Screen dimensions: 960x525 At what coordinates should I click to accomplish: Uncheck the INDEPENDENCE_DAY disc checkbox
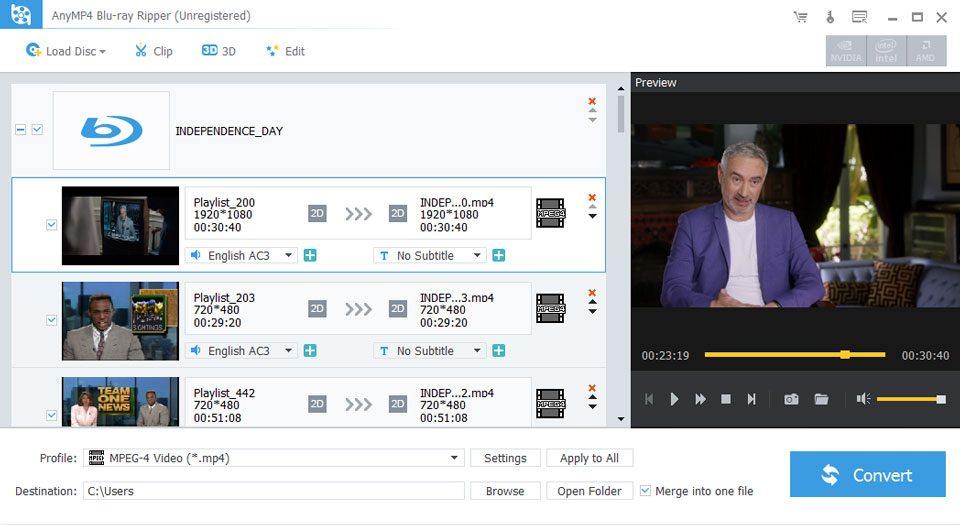(37, 130)
